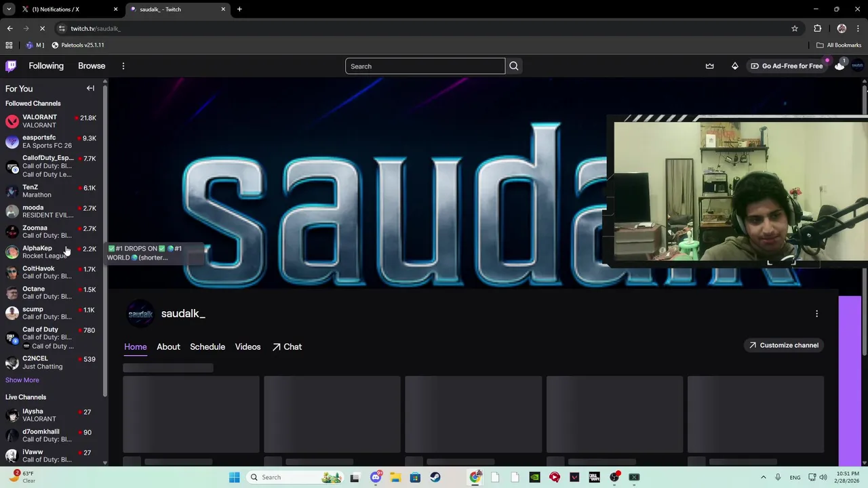Image resolution: width=868 pixels, height=488 pixels.
Task: Click the Twitch logo home icon
Action: tap(11, 66)
